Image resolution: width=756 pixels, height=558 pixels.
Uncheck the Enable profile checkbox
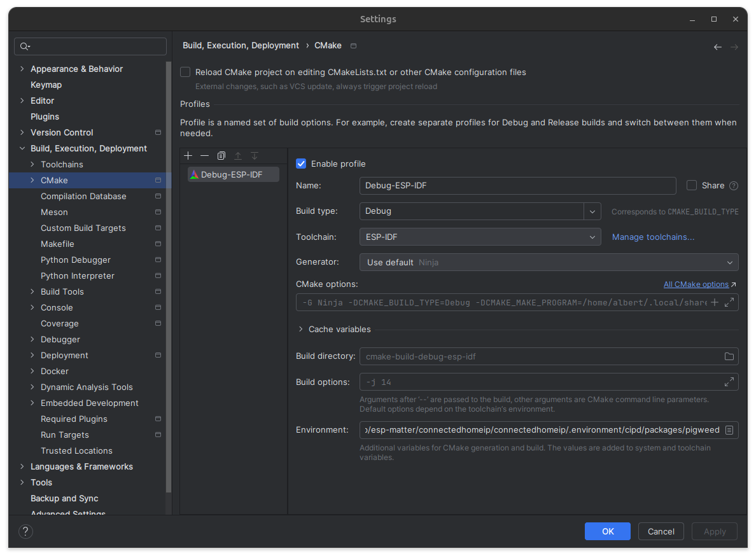pyautogui.click(x=301, y=164)
